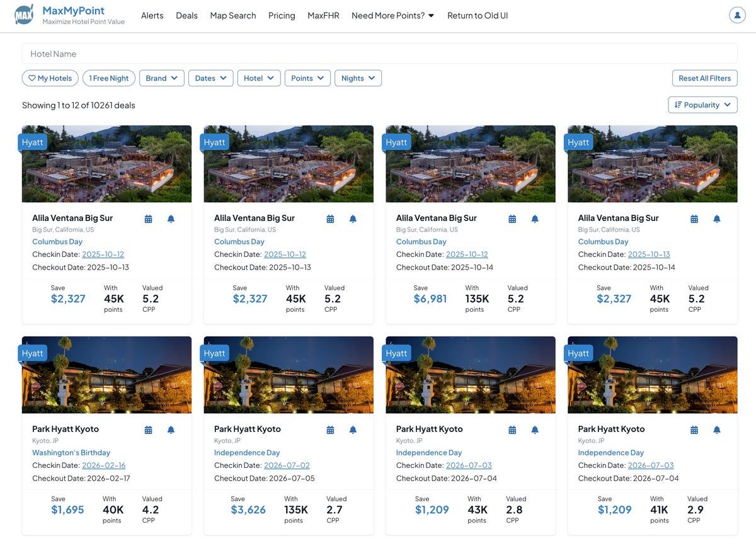This screenshot has height=546, width=756.
Task: Set bell alert on Washington's Birthday Kyoto card
Action: [171, 429]
